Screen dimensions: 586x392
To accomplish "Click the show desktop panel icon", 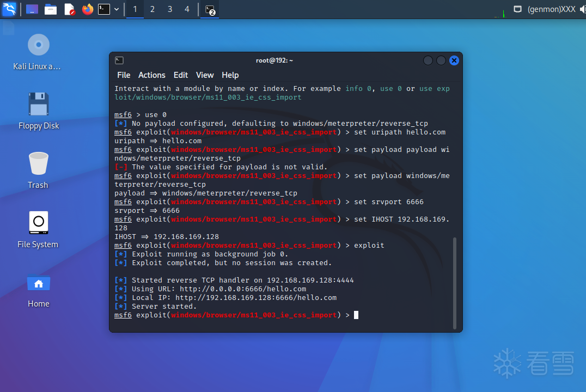I will point(32,9).
